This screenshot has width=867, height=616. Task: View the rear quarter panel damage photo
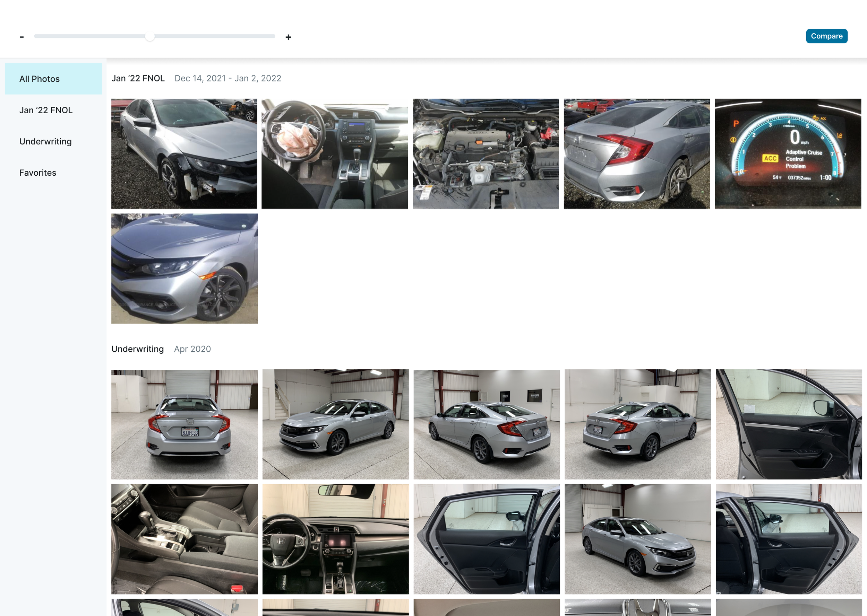[637, 153]
